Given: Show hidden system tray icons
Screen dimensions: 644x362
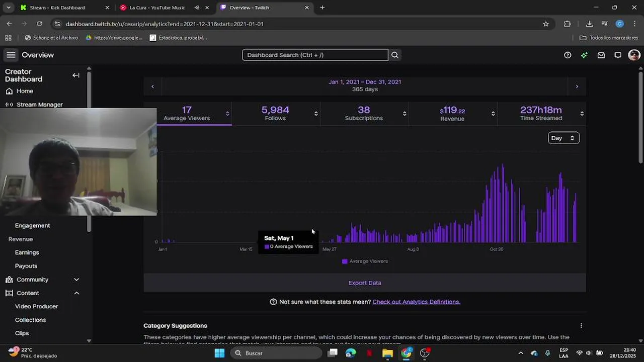Looking at the screenshot, I should click(x=521, y=353).
